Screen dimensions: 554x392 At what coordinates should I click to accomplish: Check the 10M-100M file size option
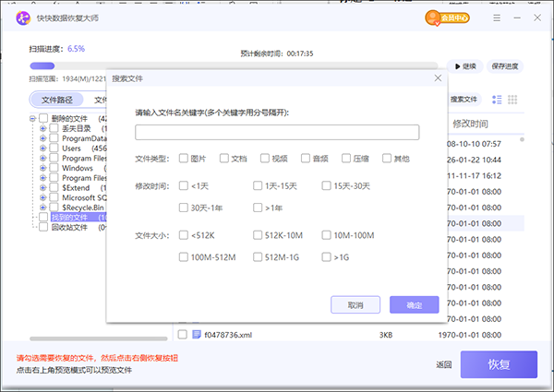(x=326, y=235)
